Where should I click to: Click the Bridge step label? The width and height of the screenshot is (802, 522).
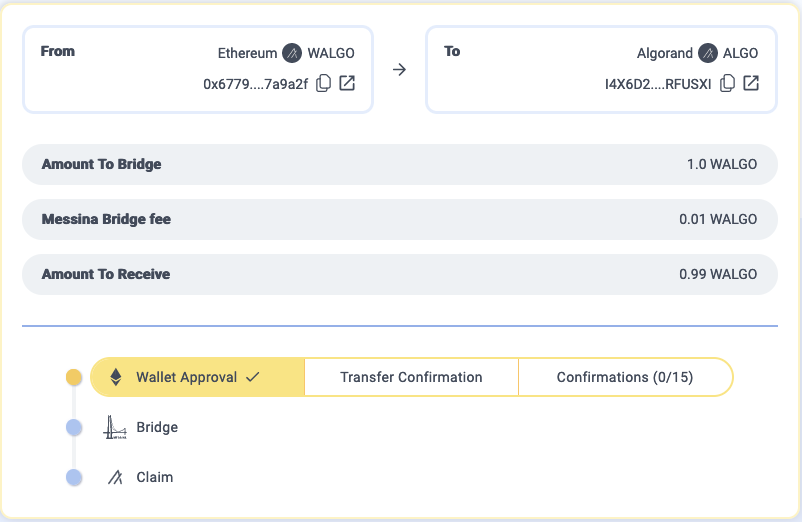[x=157, y=427]
